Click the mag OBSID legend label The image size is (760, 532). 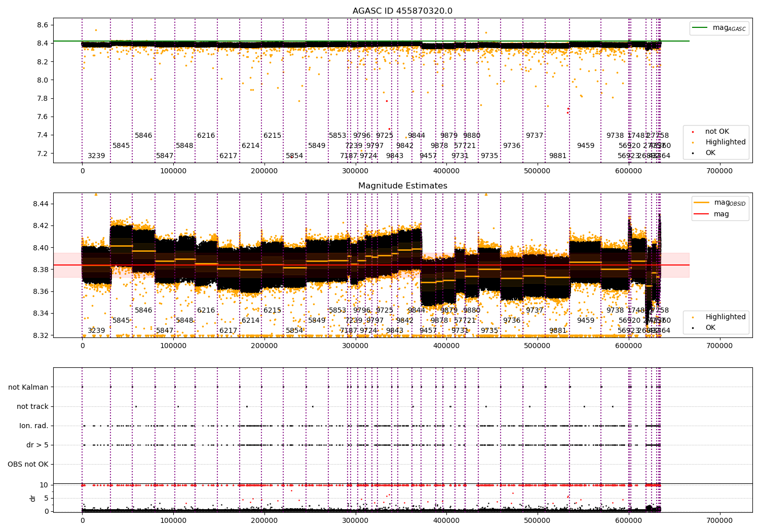(x=730, y=203)
